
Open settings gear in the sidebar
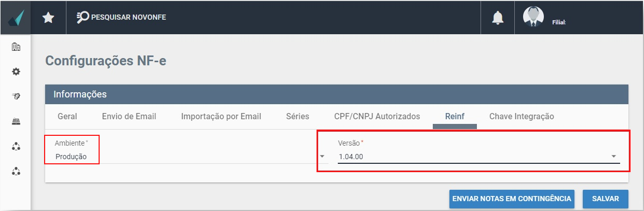pyautogui.click(x=16, y=72)
